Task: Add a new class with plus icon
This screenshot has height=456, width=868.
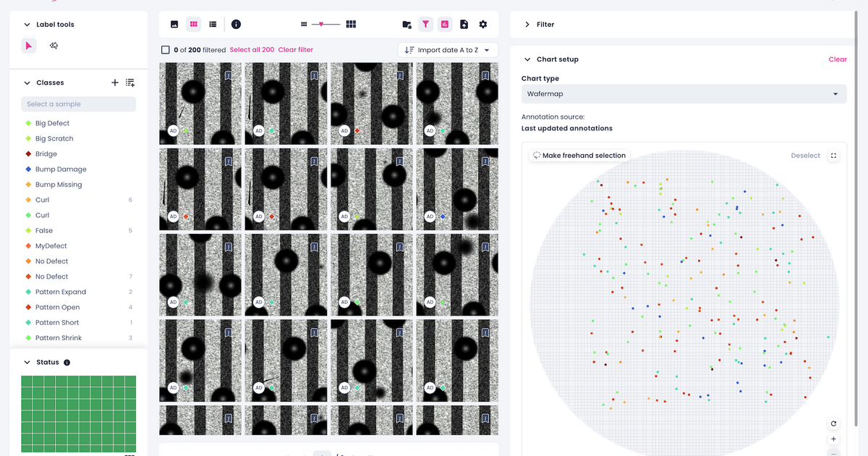Action: 114,82
